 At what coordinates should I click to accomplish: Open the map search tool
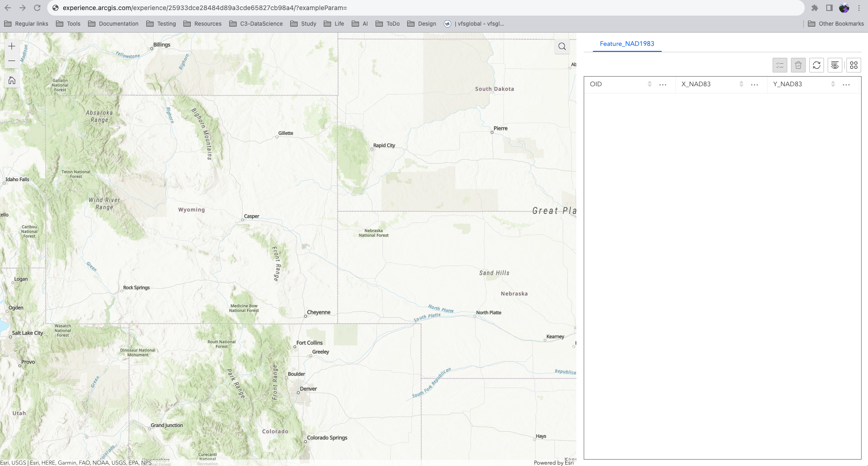click(x=562, y=46)
